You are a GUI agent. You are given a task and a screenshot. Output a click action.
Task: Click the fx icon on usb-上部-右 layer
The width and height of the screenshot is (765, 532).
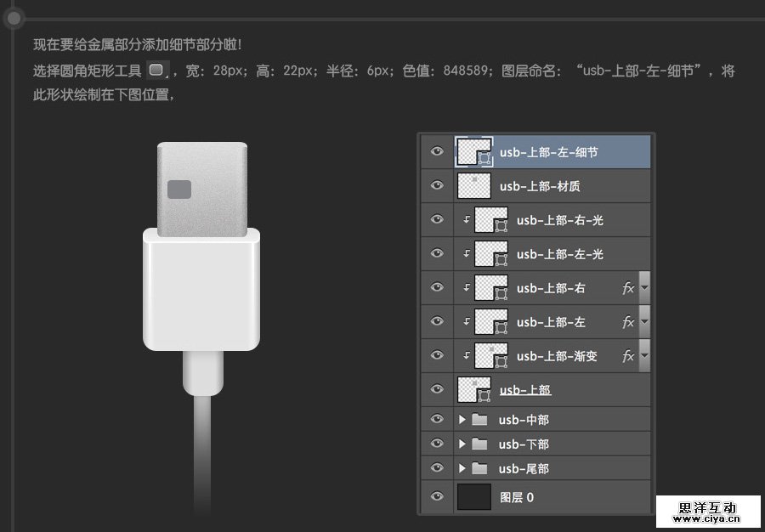click(629, 288)
